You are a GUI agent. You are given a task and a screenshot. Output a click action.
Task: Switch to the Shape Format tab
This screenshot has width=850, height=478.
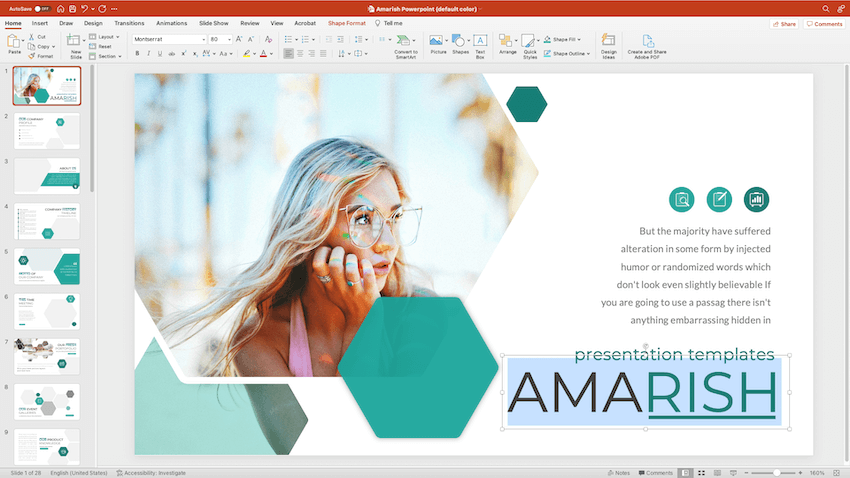[346, 23]
